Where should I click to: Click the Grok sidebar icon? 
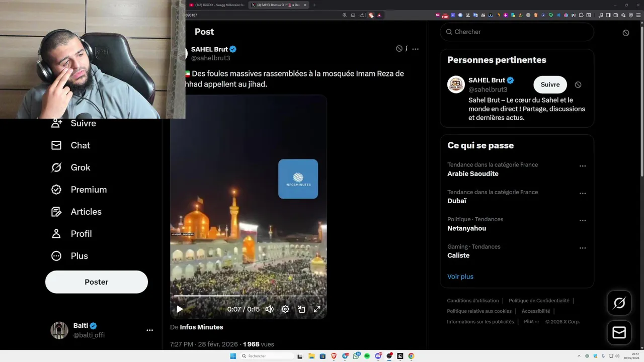(x=56, y=167)
